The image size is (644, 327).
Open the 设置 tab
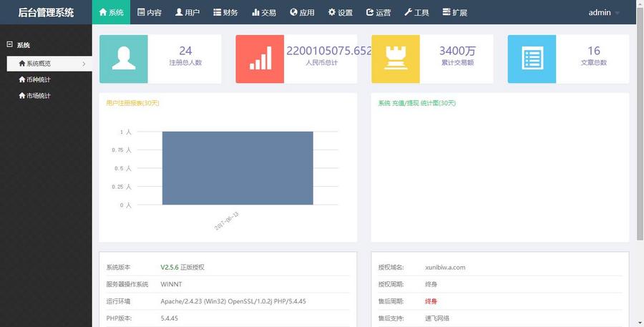340,12
